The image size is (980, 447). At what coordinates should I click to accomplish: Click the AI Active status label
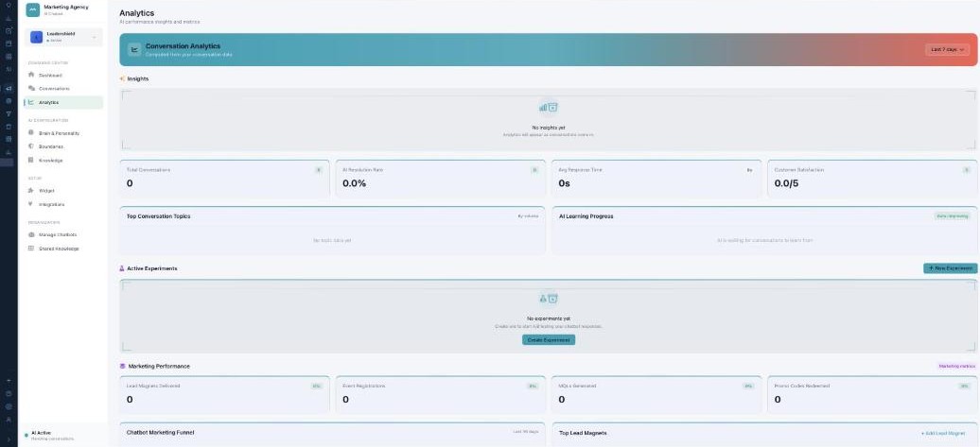(41, 433)
